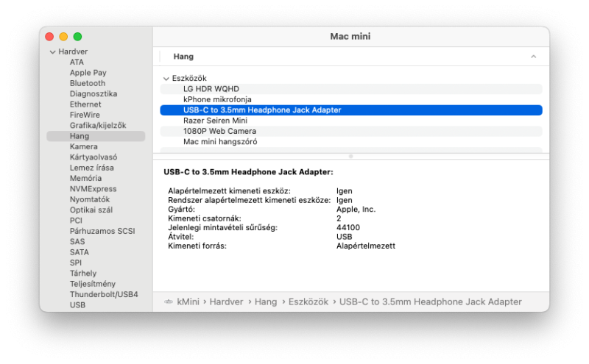
Task: Select Kártyaolvasó in the sidebar
Action: tap(94, 157)
